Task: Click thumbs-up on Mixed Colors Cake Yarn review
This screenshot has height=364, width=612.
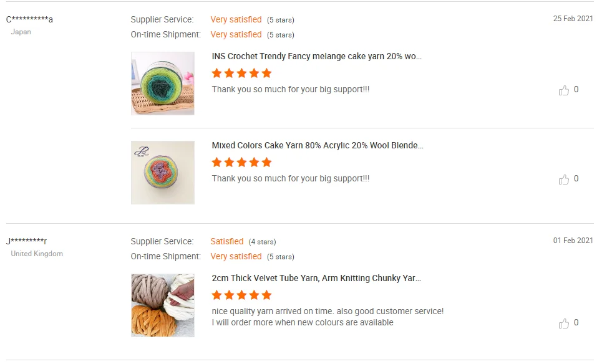Action: [564, 180]
